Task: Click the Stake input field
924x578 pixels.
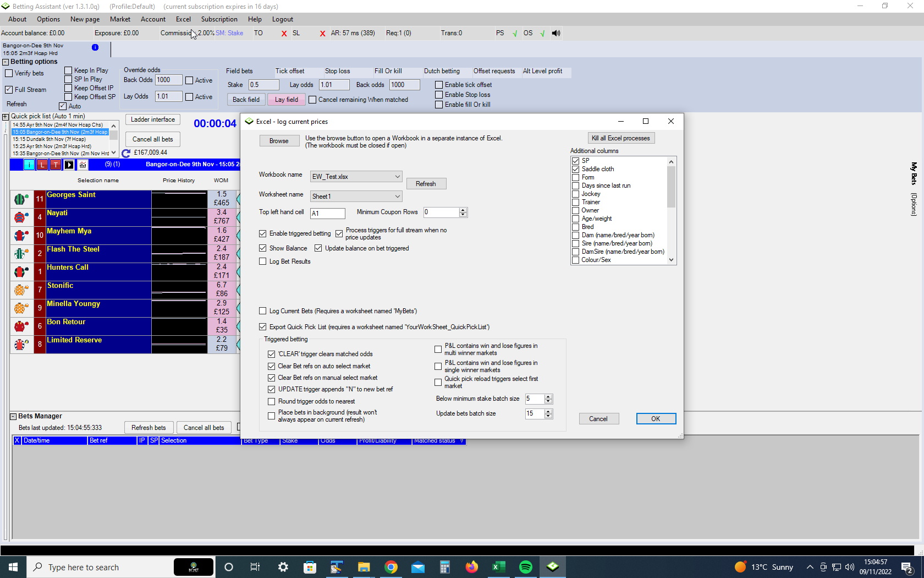Action: (264, 85)
